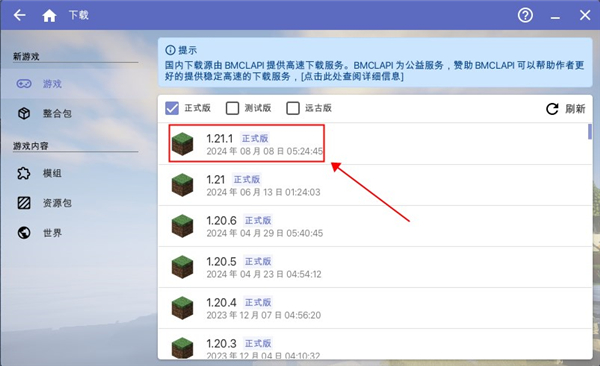Click the 刷新 refresh label
The height and width of the screenshot is (366, 600).
tap(575, 109)
